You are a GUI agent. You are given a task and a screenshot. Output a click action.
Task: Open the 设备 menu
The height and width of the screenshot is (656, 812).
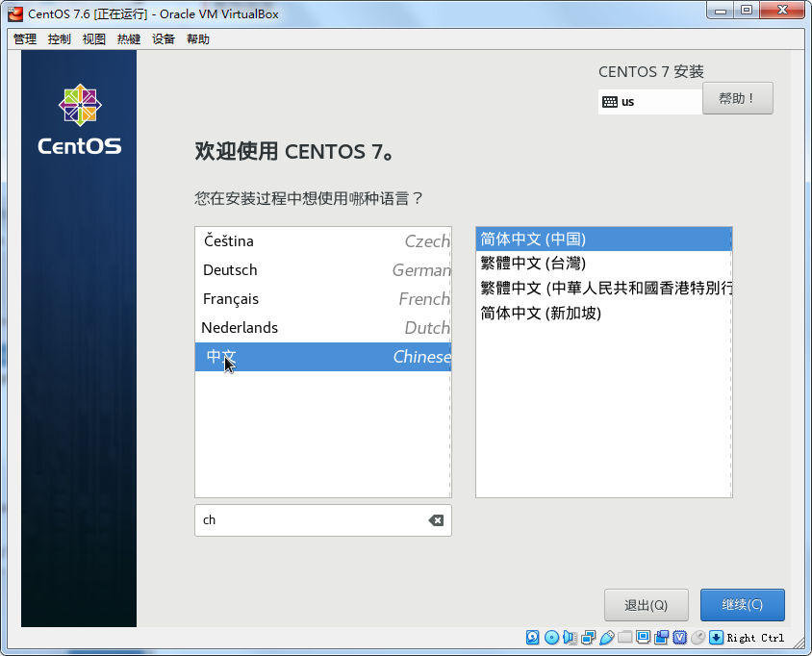(164, 39)
